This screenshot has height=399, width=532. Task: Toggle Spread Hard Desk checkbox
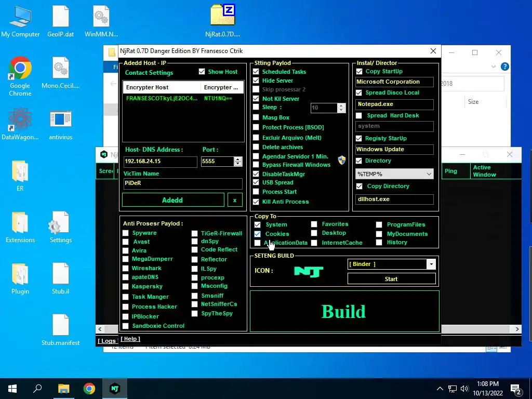(359, 115)
